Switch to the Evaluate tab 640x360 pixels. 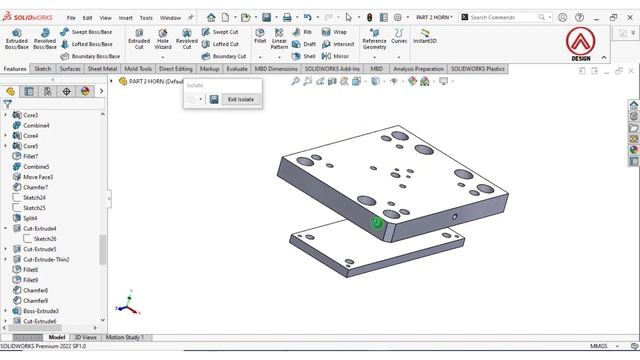coord(237,69)
